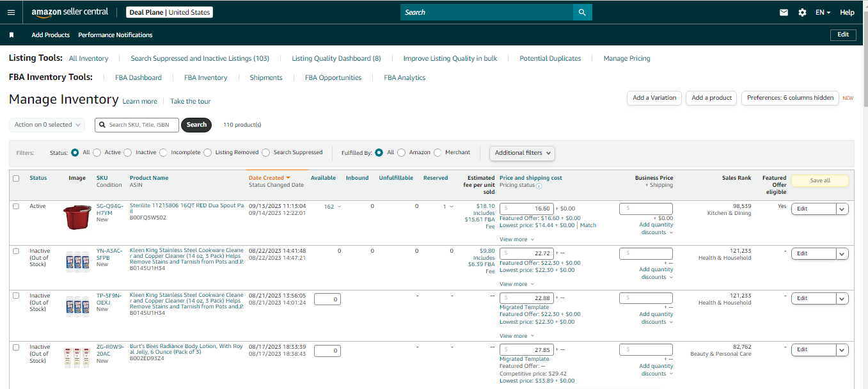Viewport: 868px width, 389px height.
Task: Click the bookmark icon in the navigation bar
Action: coord(11,35)
